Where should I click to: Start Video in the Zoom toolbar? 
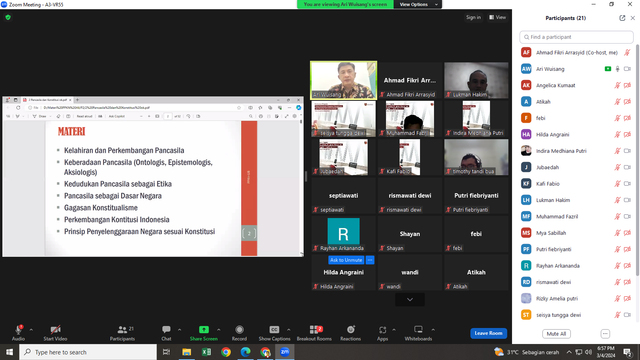tap(55, 332)
